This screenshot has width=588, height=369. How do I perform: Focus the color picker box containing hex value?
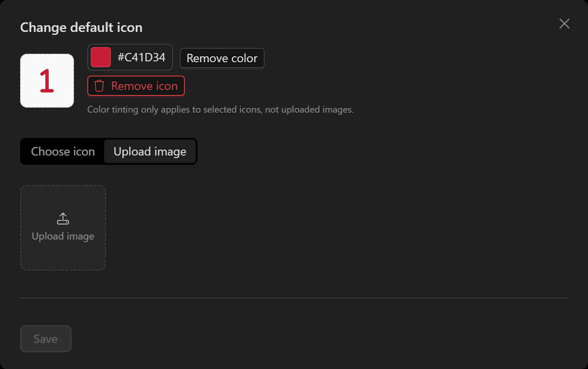pyautogui.click(x=130, y=57)
